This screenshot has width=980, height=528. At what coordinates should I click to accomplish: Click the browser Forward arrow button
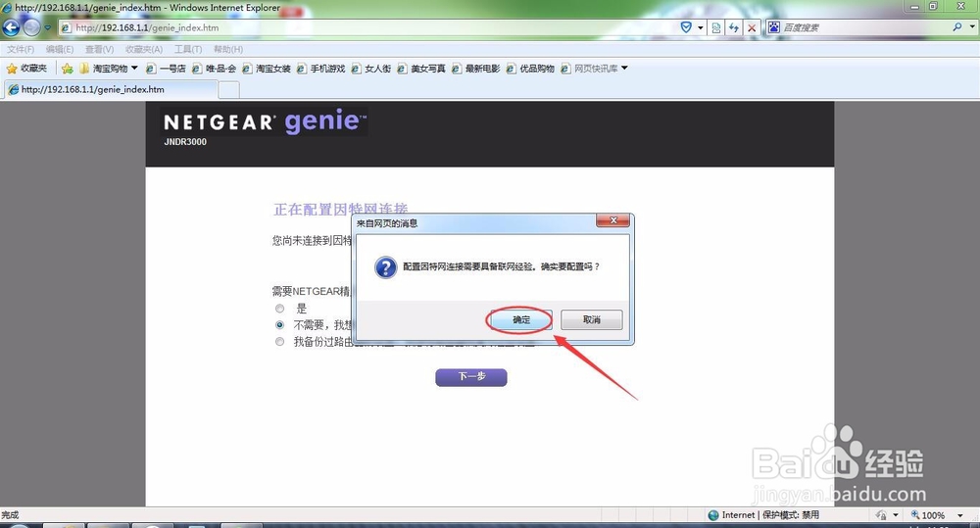[32, 27]
